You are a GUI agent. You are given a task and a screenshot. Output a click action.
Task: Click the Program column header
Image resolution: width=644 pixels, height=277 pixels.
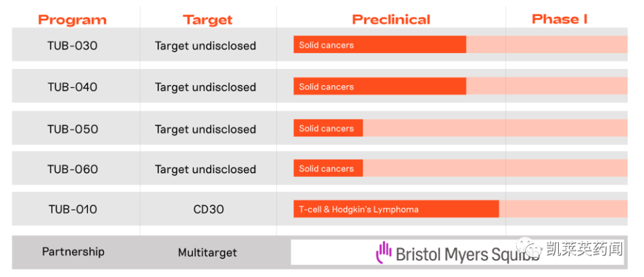coord(72,19)
